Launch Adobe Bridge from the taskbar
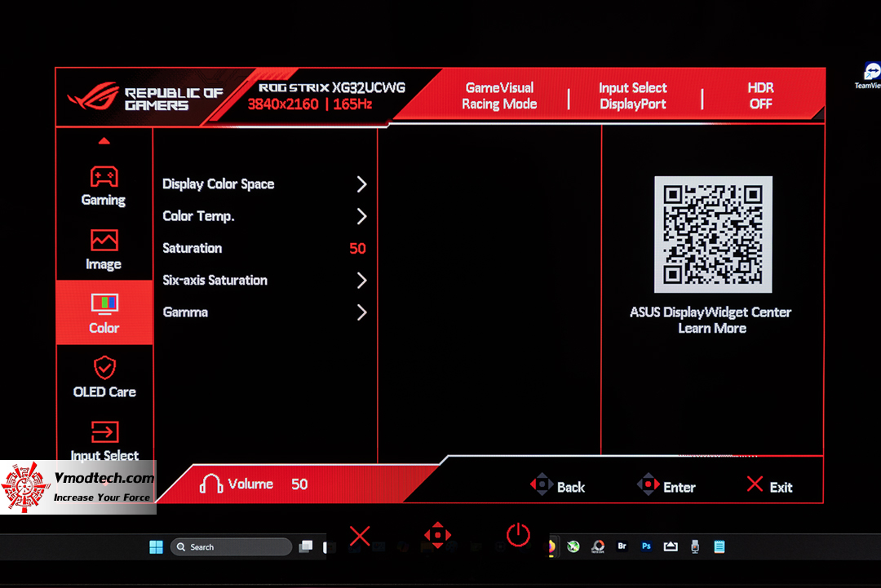881x588 pixels. click(622, 546)
